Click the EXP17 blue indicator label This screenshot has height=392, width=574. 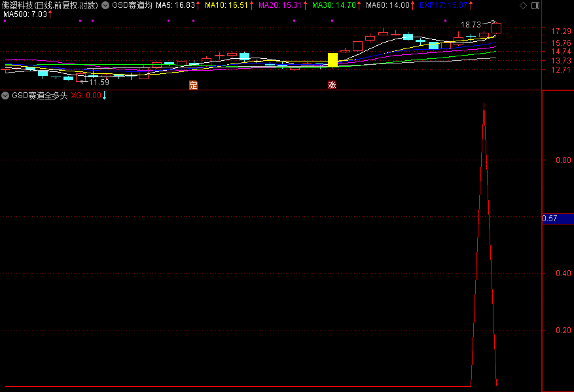(443, 5)
